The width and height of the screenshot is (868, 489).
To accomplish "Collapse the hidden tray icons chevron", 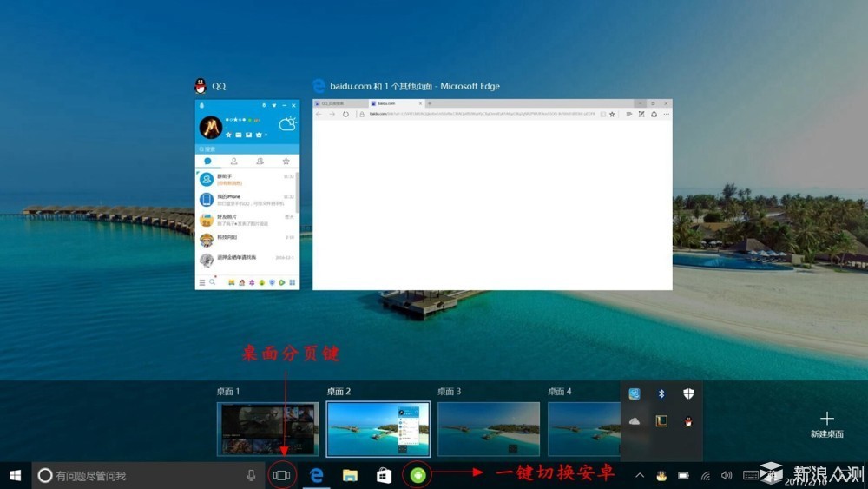I will pos(640,475).
